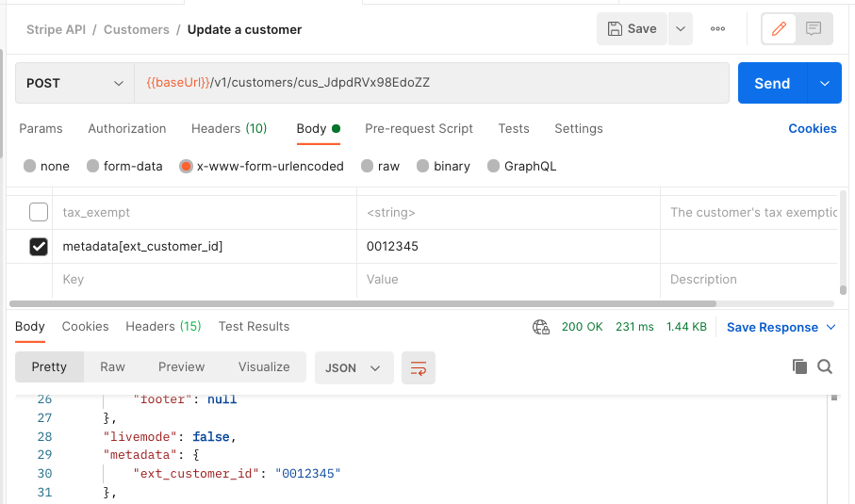Switch to request Headers (10) tab
This screenshot has height=504, width=855.
229,128
